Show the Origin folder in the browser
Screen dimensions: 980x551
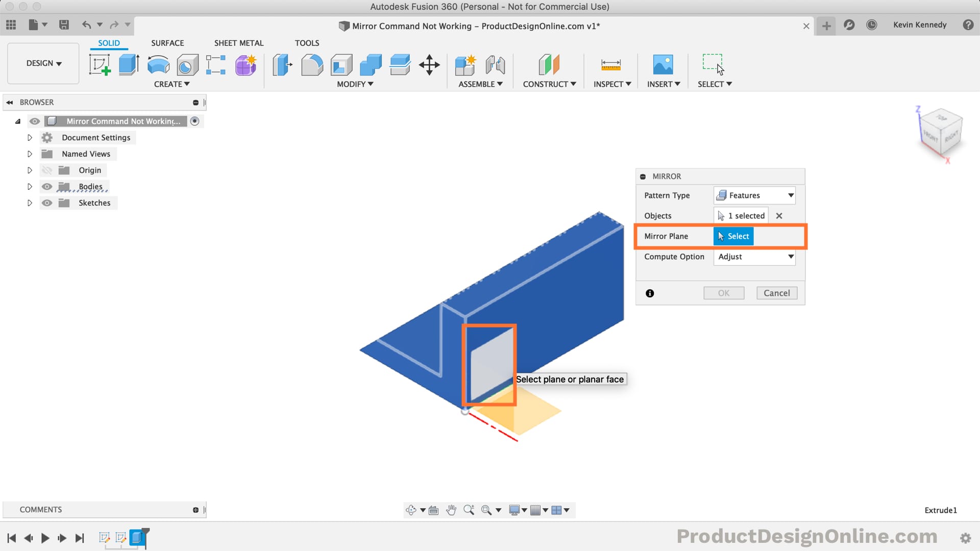[46, 170]
